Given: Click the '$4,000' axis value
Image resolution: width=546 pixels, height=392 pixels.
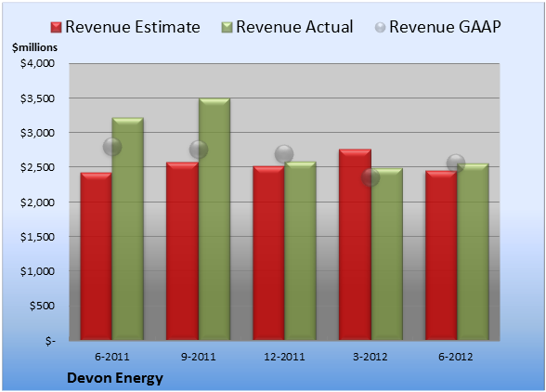Looking at the screenshot, I should [x=37, y=63].
